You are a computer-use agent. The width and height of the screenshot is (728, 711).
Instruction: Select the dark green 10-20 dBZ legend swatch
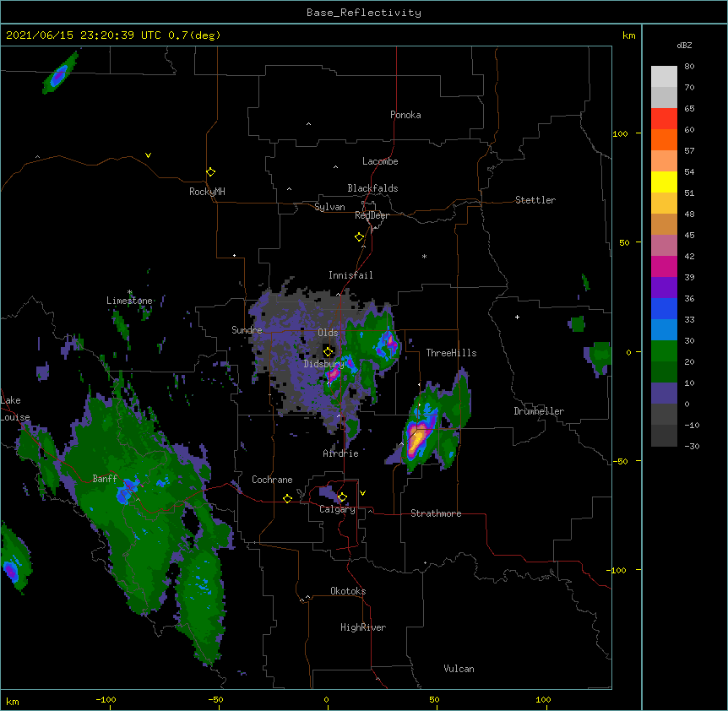tap(664, 372)
